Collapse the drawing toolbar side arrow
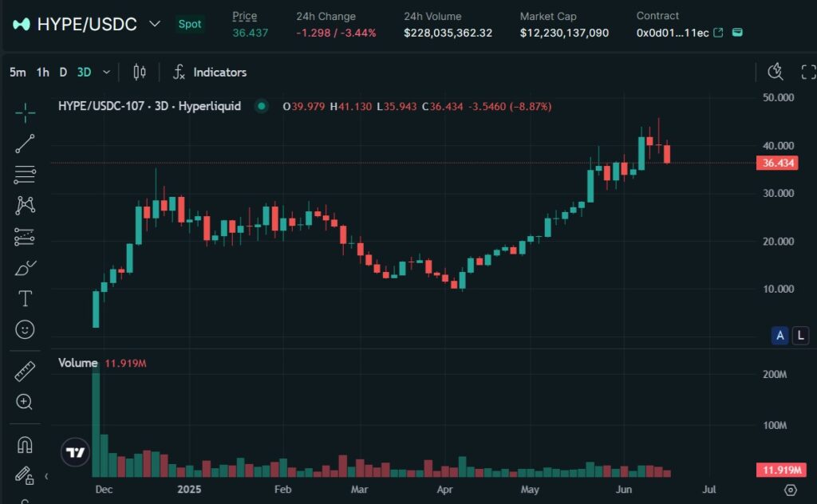Viewport: 817px width, 504px height. pos(46,476)
